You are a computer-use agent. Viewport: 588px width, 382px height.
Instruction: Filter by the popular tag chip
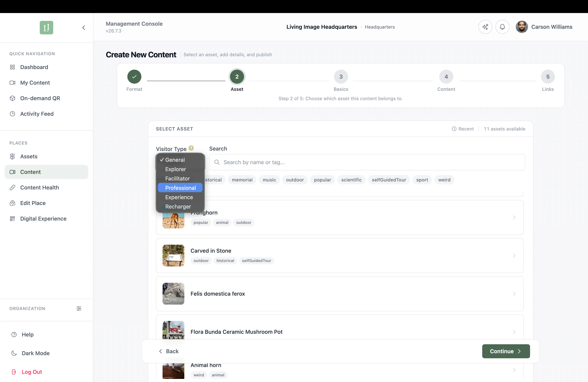(322, 180)
